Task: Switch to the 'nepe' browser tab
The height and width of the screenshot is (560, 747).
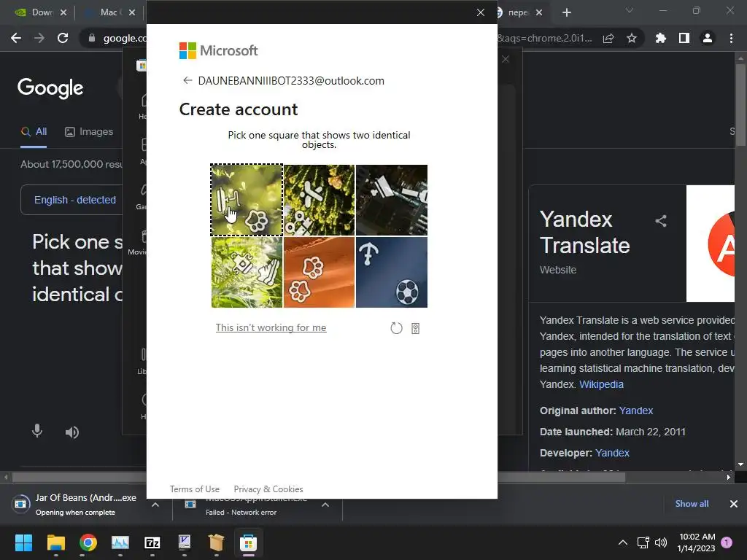Action: point(517,12)
